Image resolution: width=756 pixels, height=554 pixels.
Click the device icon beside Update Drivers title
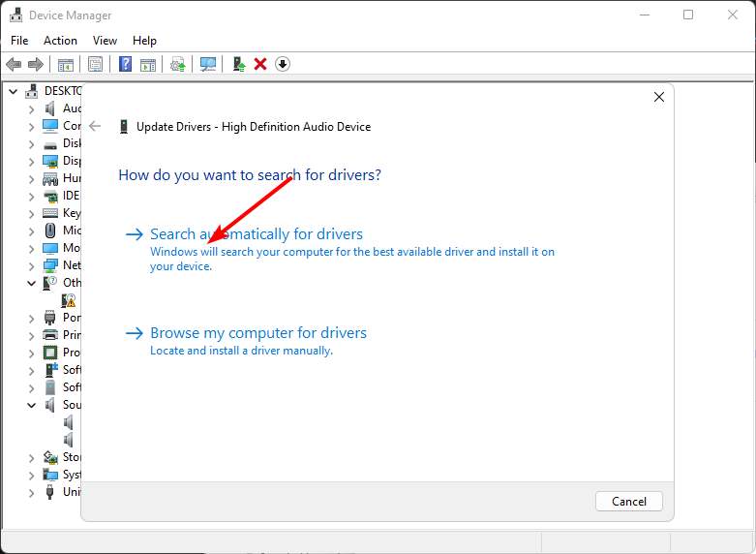tap(124, 127)
